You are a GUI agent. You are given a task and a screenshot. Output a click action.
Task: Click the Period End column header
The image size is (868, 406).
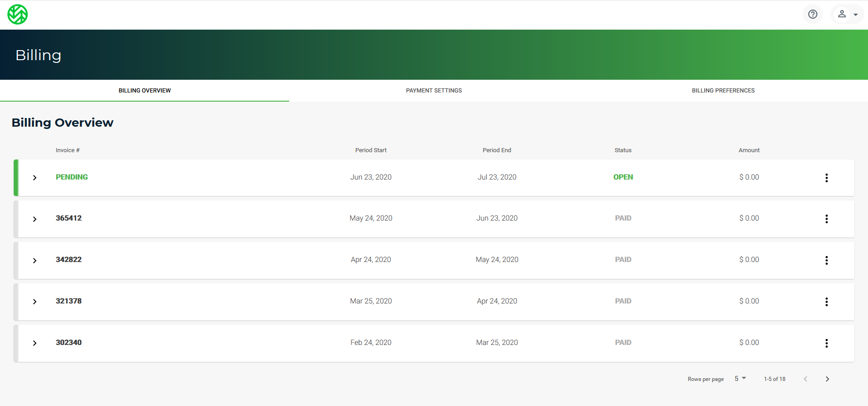point(497,150)
